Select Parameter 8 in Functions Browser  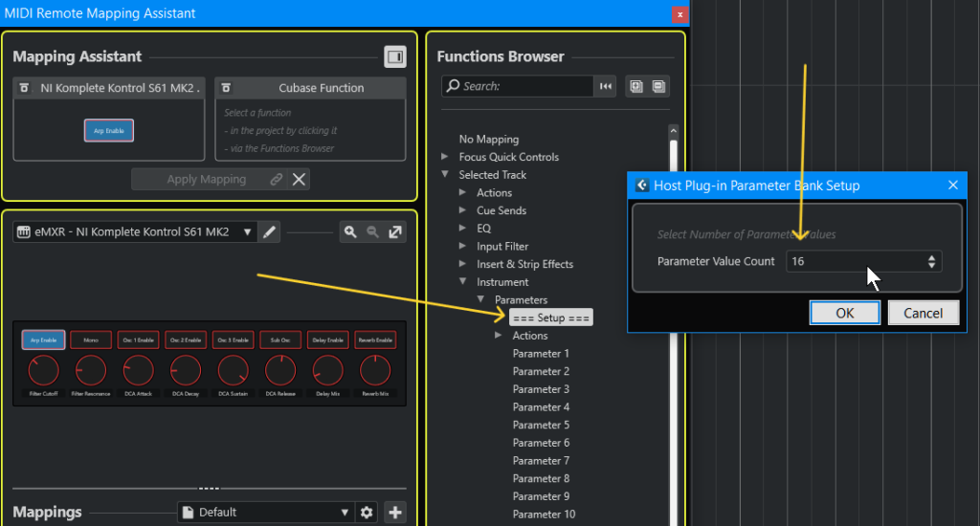(541, 478)
